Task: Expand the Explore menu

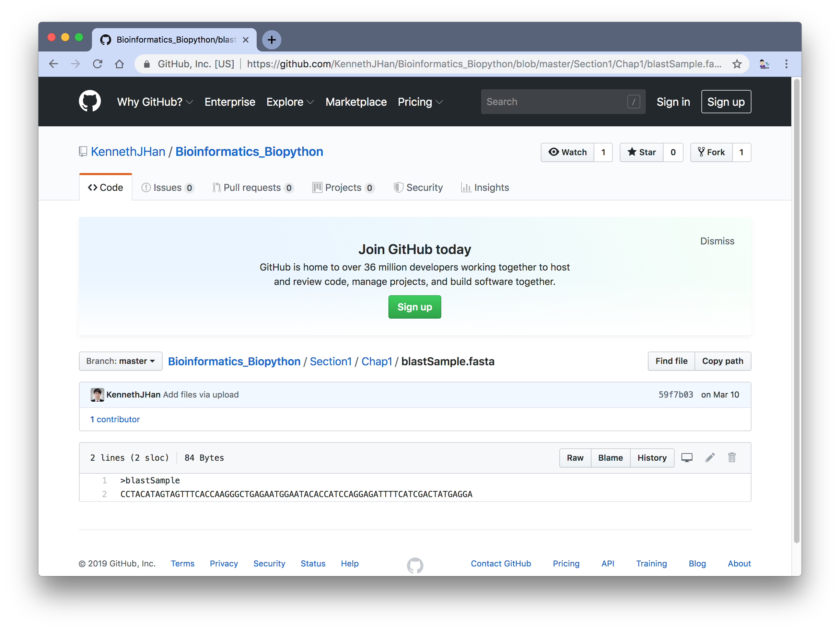Action: (290, 102)
